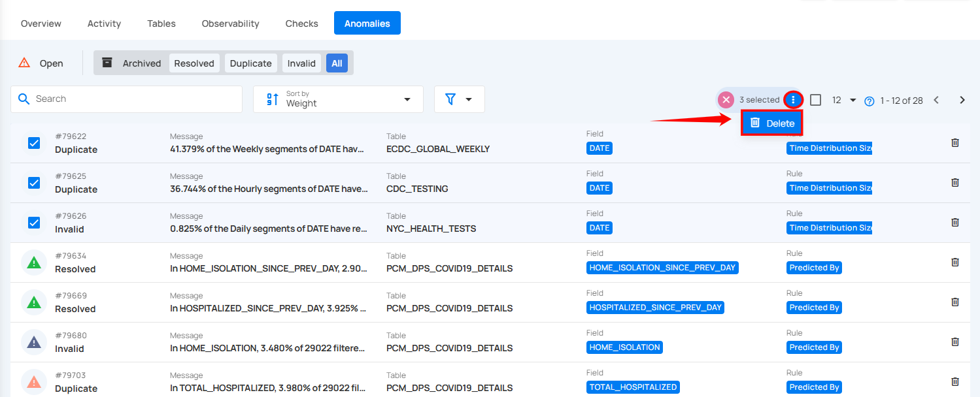Toggle the select-all checkbox

(815, 100)
